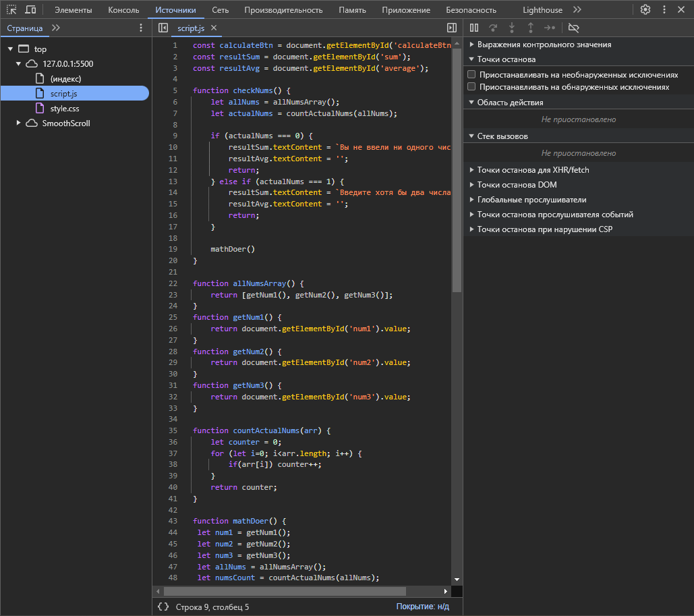Hide the navigator sidebar toggle icon
This screenshot has height=616, width=694.
(163, 28)
